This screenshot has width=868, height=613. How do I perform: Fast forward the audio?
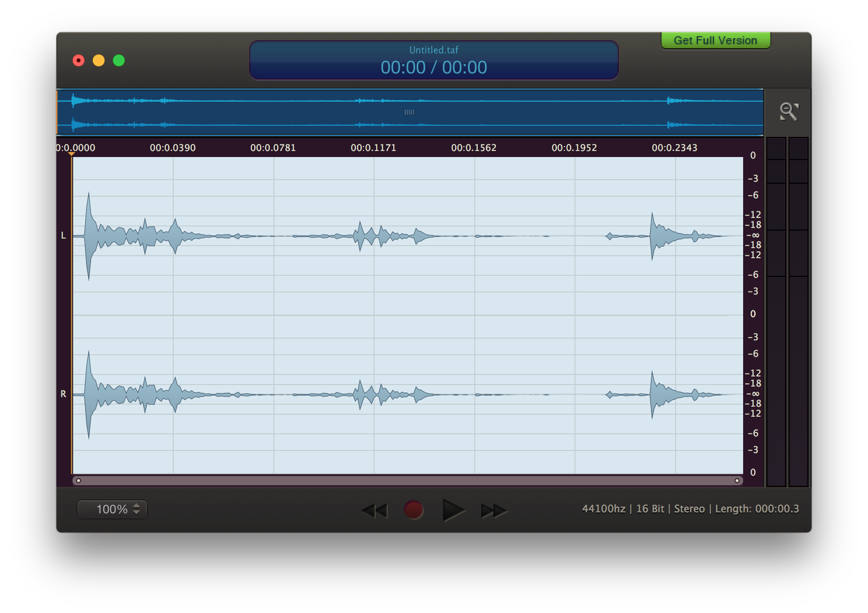pyautogui.click(x=493, y=511)
